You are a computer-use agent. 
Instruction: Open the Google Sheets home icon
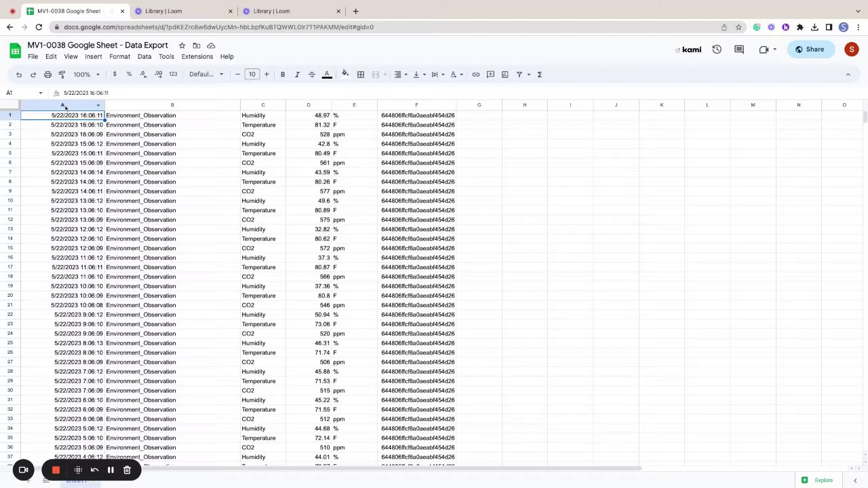pos(15,50)
